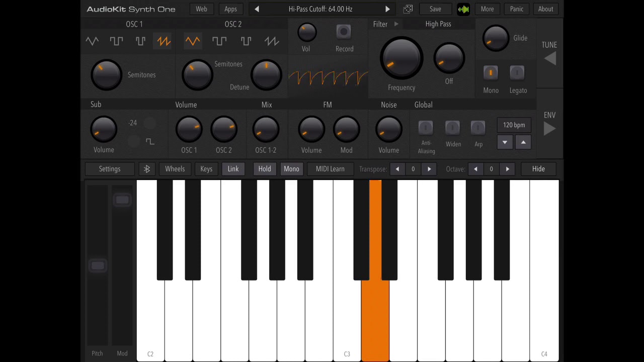Image resolution: width=644 pixels, height=362 pixels.
Task: Save the current preset
Action: tap(435, 9)
